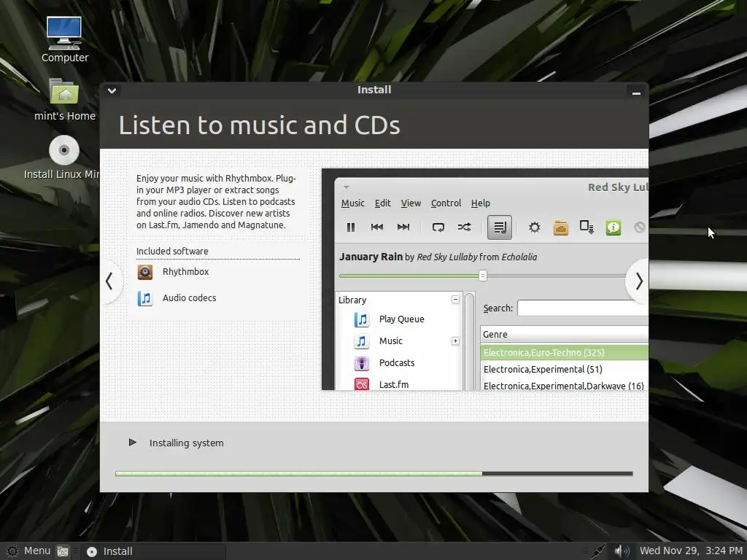This screenshot has width=747, height=560.
Task: Open the Install window menu chevron
Action: coord(112,90)
